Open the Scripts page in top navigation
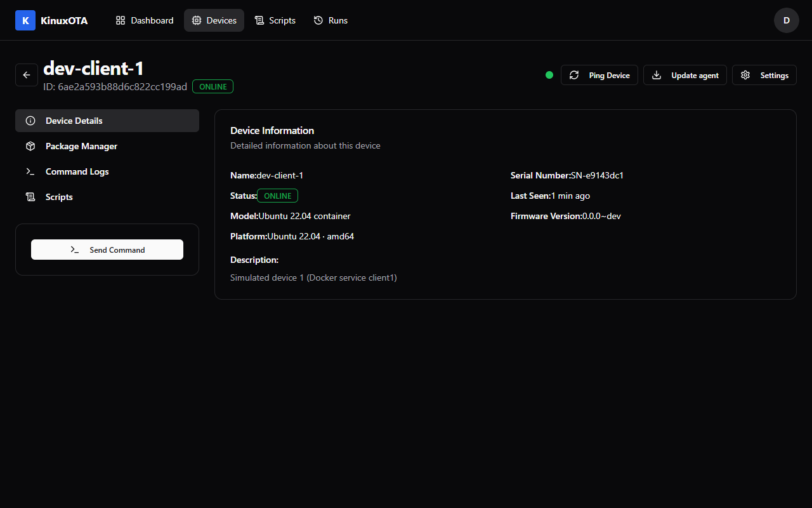The width and height of the screenshot is (812, 508). coord(275,20)
